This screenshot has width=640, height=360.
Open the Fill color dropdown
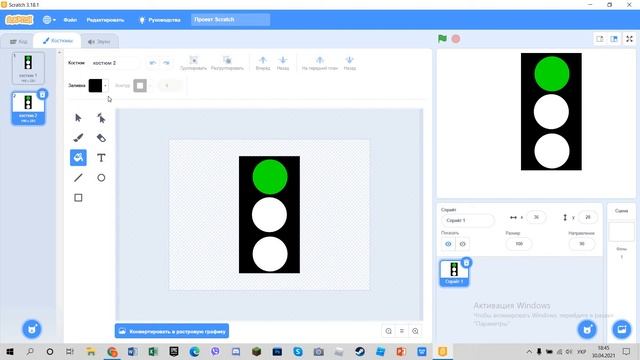(x=105, y=86)
